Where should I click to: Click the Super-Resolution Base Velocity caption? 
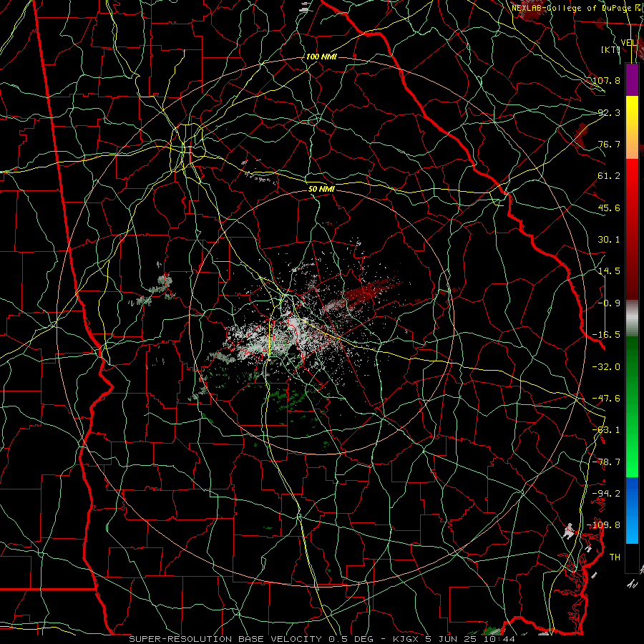[322, 639]
